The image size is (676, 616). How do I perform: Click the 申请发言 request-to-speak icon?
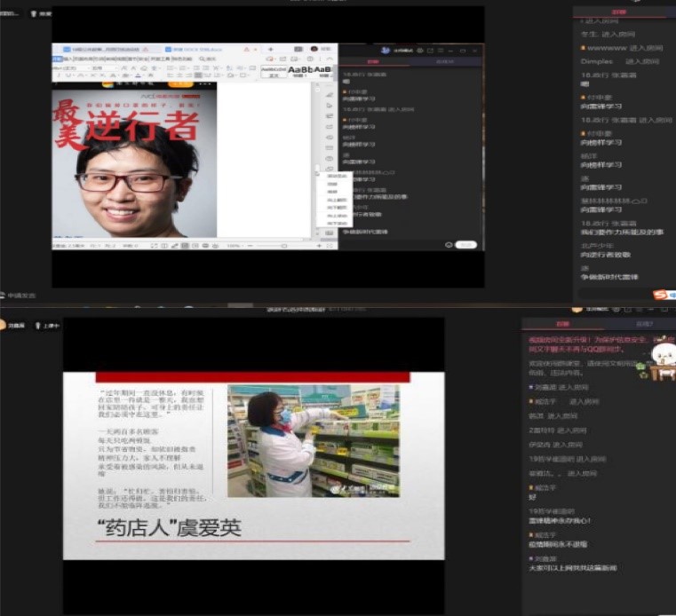pyautogui.click(x=4, y=296)
